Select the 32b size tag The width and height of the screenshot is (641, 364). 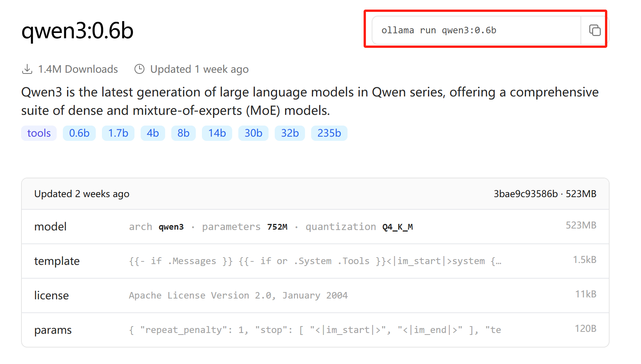coord(290,133)
